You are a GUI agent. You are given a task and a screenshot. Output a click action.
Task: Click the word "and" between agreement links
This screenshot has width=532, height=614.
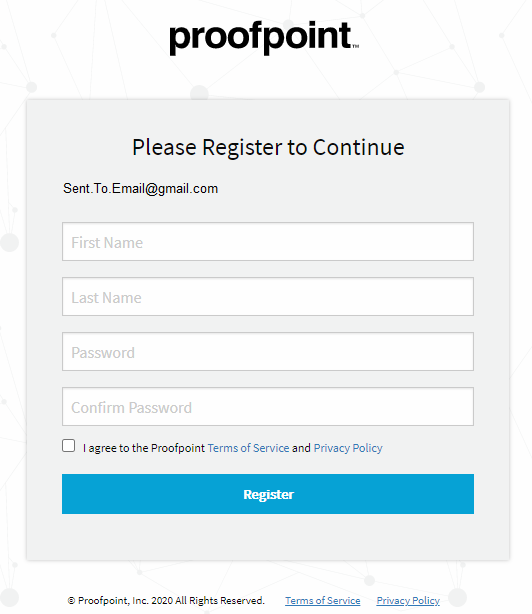pyautogui.click(x=301, y=448)
